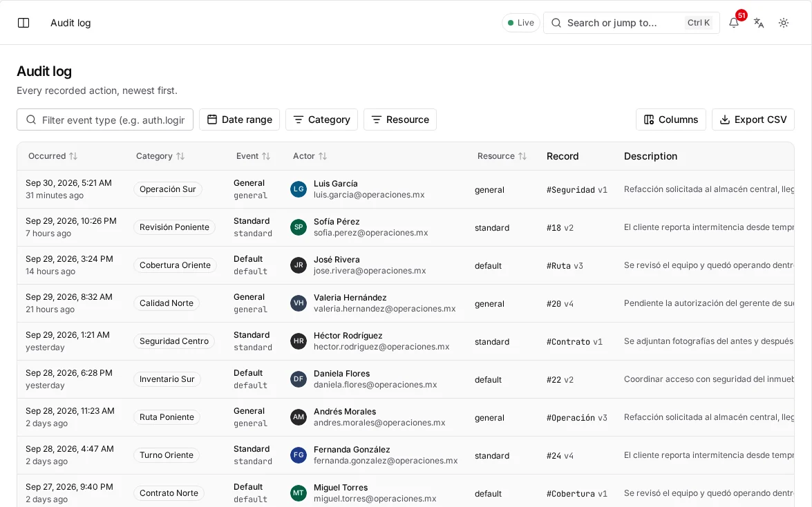
Task: Click the Ruta Poniente category tag
Action: click(167, 417)
